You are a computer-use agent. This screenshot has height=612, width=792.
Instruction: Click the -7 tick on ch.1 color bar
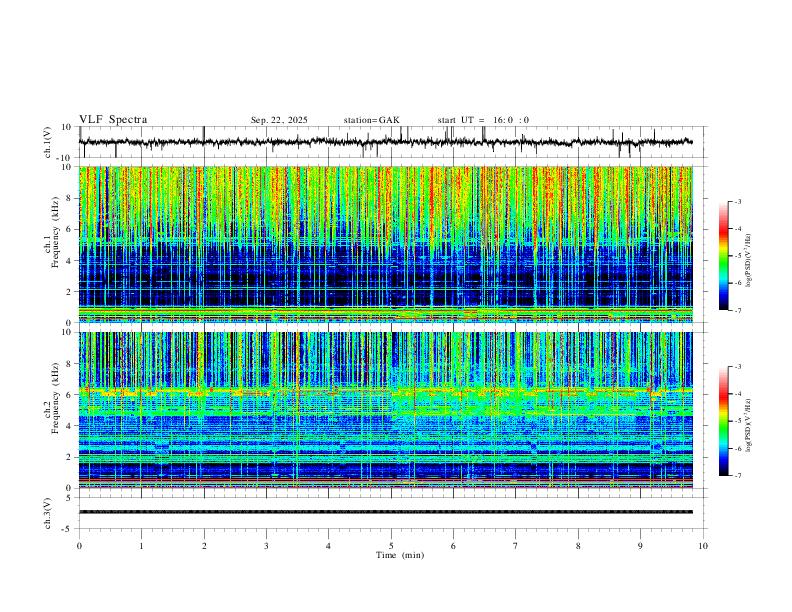(x=737, y=311)
